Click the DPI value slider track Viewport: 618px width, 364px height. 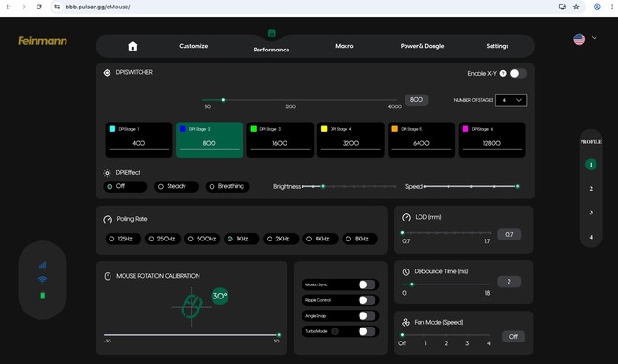tap(300, 100)
